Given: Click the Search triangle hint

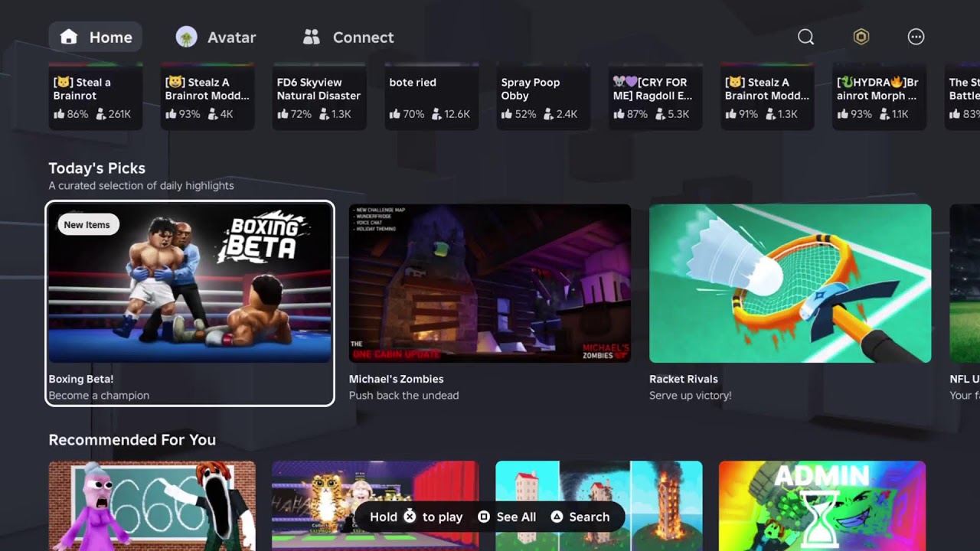Looking at the screenshot, I should pyautogui.click(x=580, y=517).
